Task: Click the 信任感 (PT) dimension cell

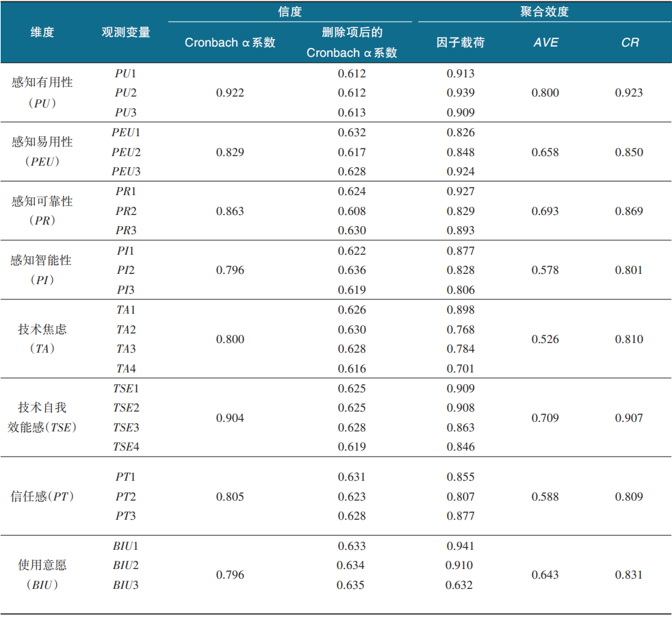Action: point(42,496)
